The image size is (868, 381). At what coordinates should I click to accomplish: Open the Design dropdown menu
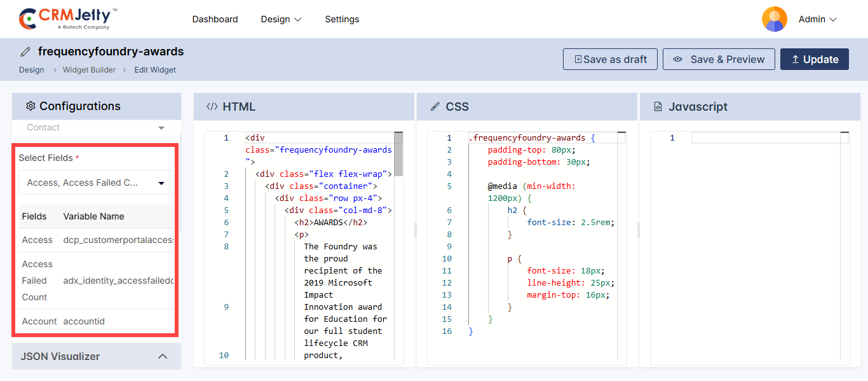(x=281, y=19)
